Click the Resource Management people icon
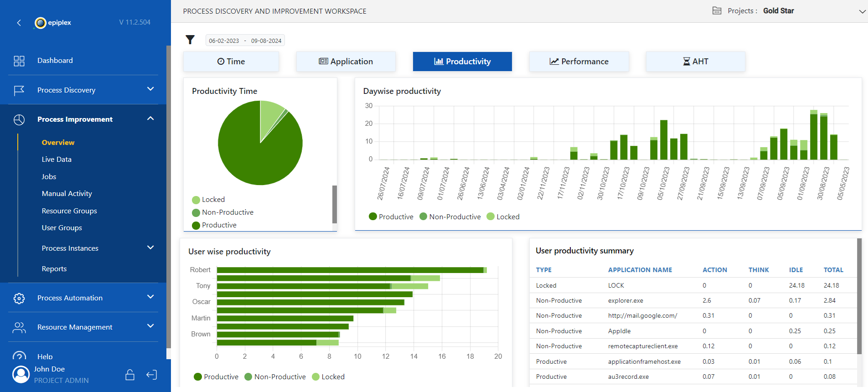The height and width of the screenshot is (392, 868). (19, 327)
